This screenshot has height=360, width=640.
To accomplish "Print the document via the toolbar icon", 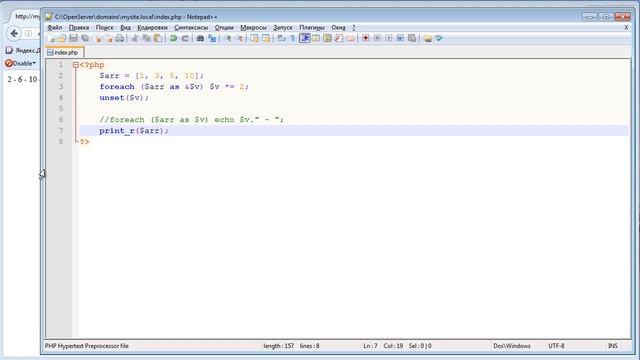I will [120, 38].
